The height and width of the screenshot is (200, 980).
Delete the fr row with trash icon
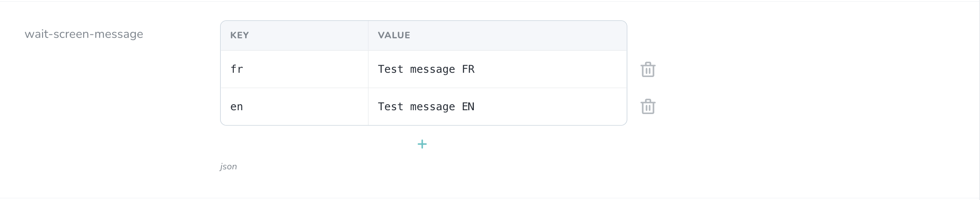click(x=648, y=69)
